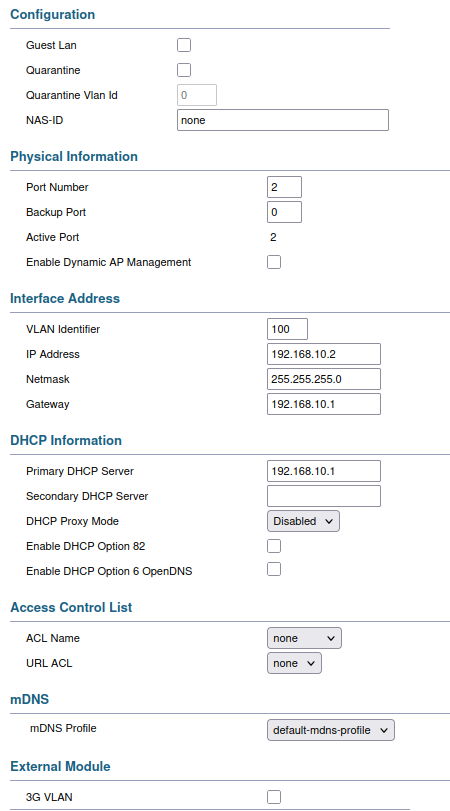Viewport: 450px width, 811px height.
Task: Select the Gateway address field
Action: [324, 404]
